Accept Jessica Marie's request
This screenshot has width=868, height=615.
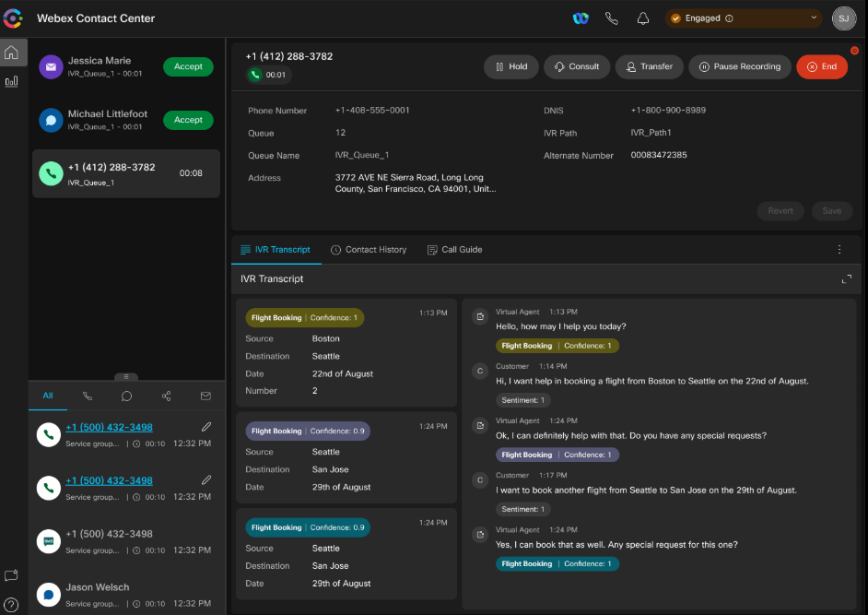188,66
